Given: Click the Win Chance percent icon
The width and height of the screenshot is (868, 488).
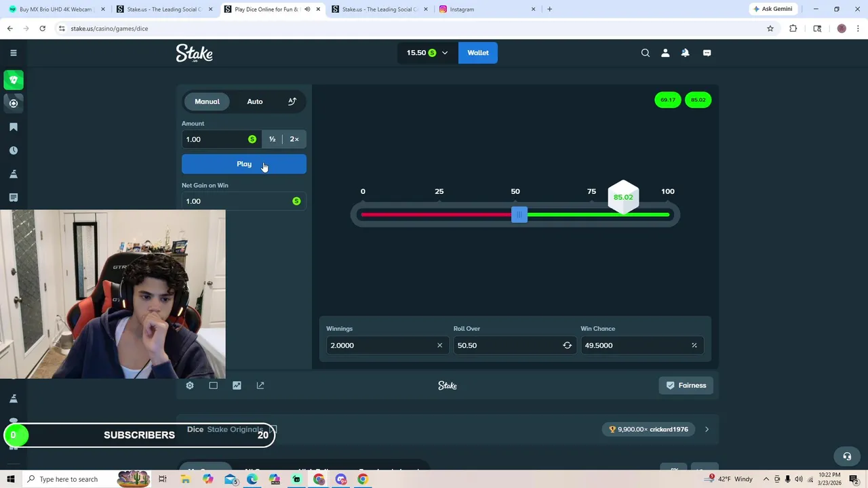Looking at the screenshot, I should [694, 346].
